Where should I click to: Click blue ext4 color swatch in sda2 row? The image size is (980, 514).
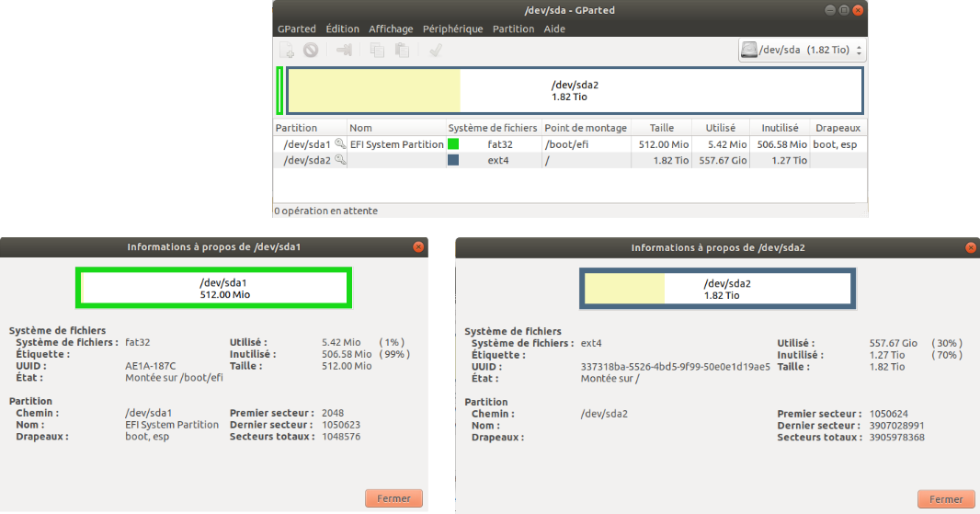pyautogui.click(x=453, y=160)
